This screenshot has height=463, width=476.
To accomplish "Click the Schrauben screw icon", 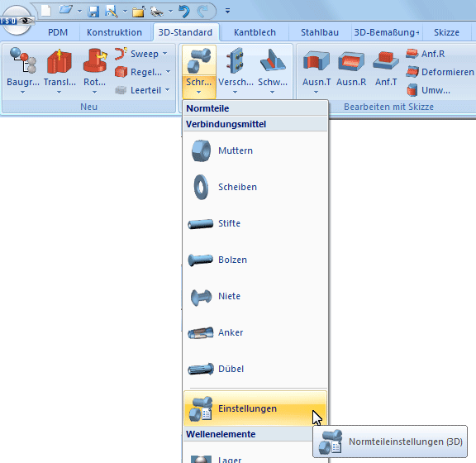I will click(x=199, y=61).
